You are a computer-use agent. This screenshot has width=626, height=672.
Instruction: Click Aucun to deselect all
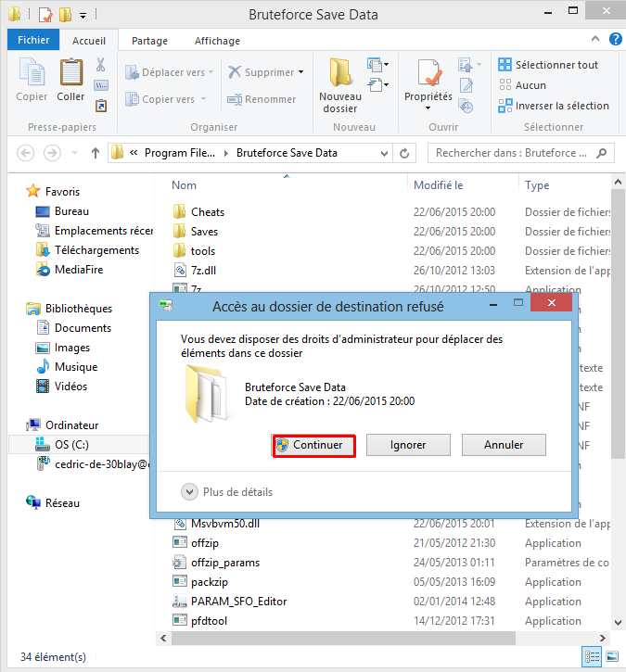coord(523,85)
